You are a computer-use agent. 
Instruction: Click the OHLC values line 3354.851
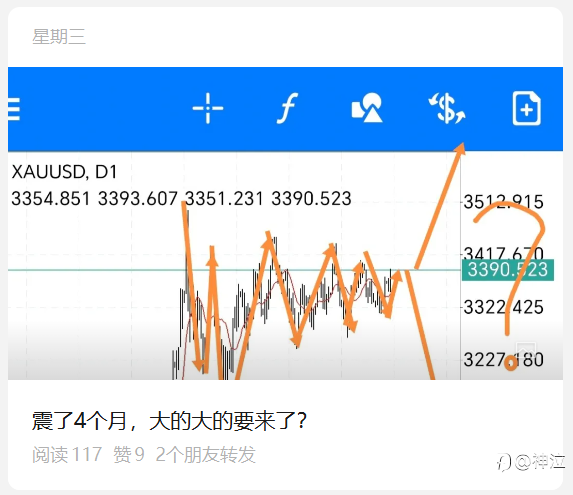click(181, 199)
